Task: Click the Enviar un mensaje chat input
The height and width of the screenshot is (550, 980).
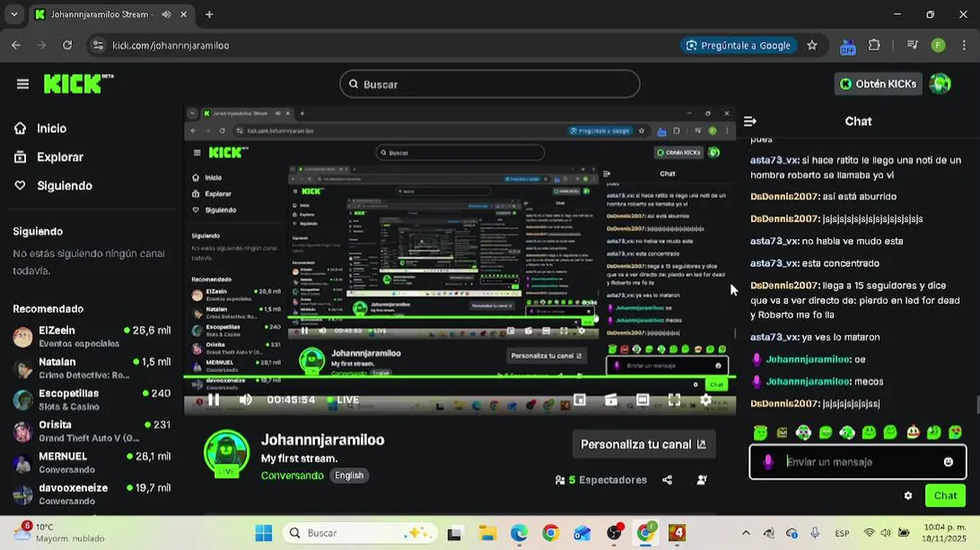Action: (x=858, y=462)
